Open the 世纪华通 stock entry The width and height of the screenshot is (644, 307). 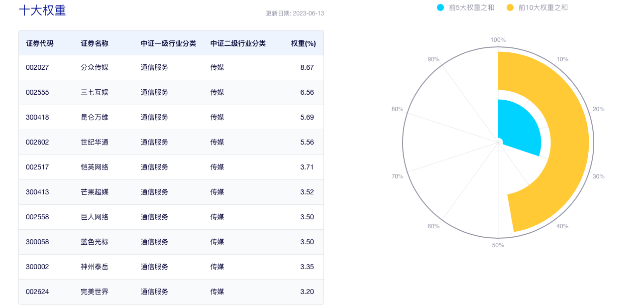[95, 142]
